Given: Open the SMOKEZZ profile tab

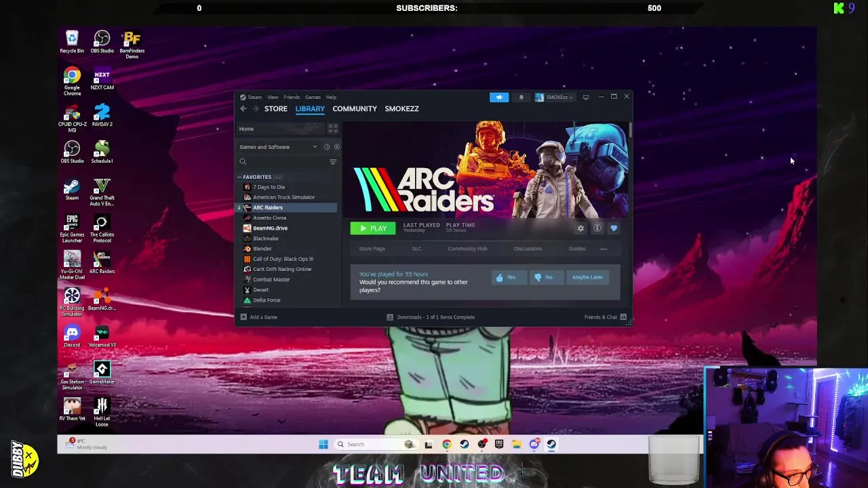Looking at the screenshot, I should 401,108.
